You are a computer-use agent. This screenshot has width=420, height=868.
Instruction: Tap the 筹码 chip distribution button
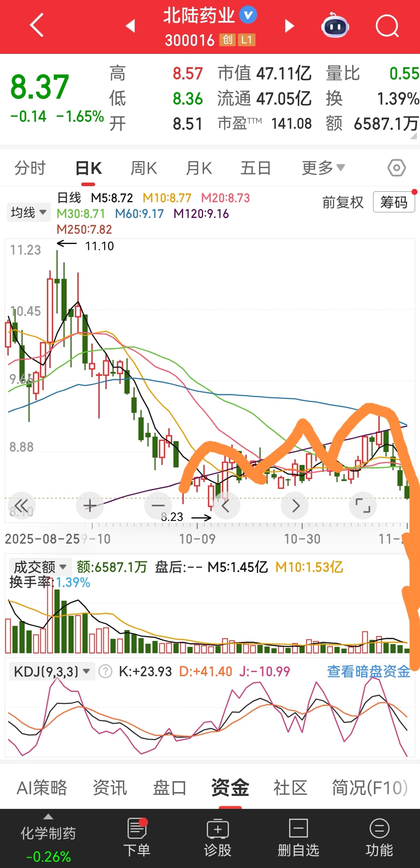[x=394, y=202]
